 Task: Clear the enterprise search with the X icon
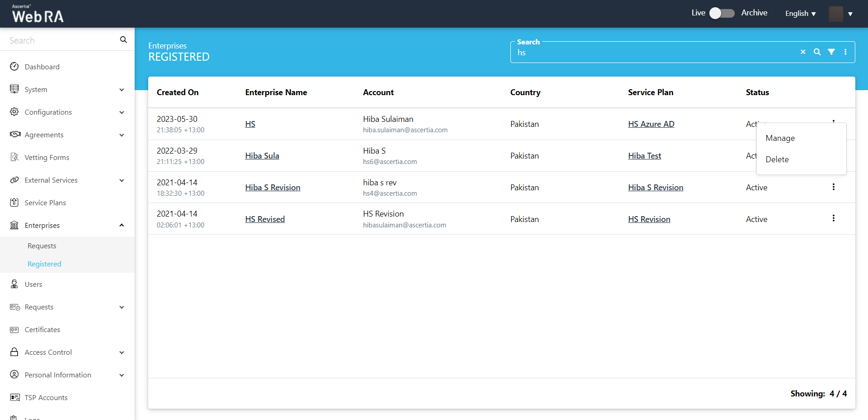pyautogui.click(x=803, y=52)
